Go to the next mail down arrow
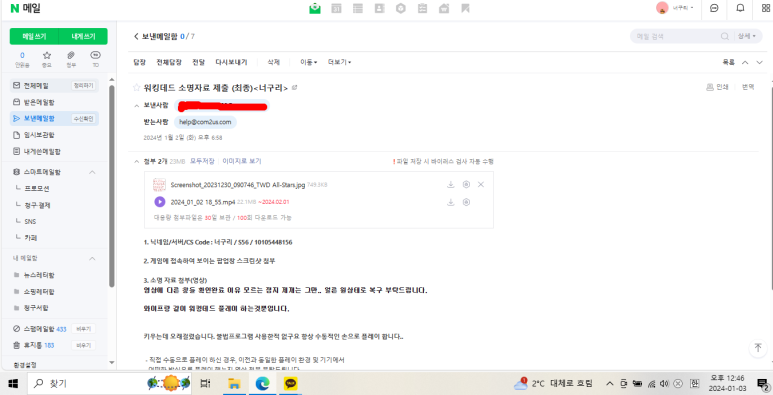The width and height of the screenshot is (773, 395). [759, 62]
